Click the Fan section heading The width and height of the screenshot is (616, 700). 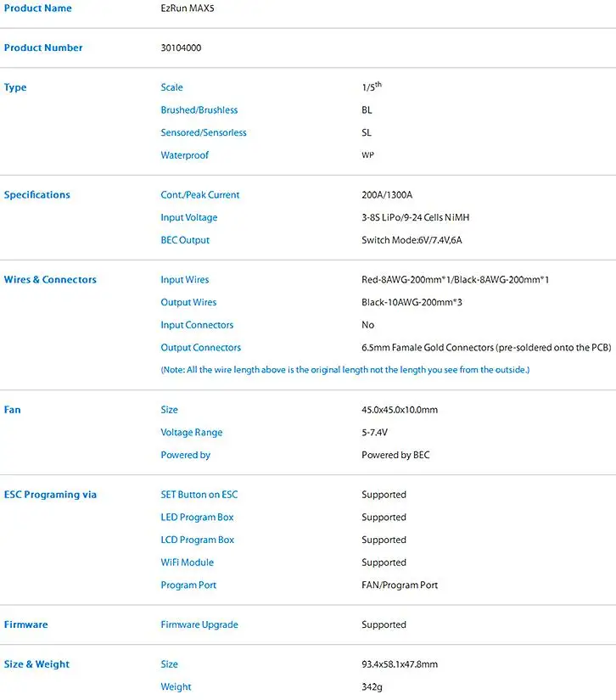click(13, 410)
